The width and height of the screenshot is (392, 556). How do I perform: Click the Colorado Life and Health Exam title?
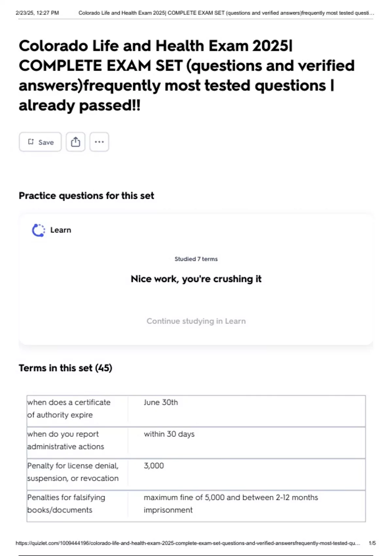point(186,75)
